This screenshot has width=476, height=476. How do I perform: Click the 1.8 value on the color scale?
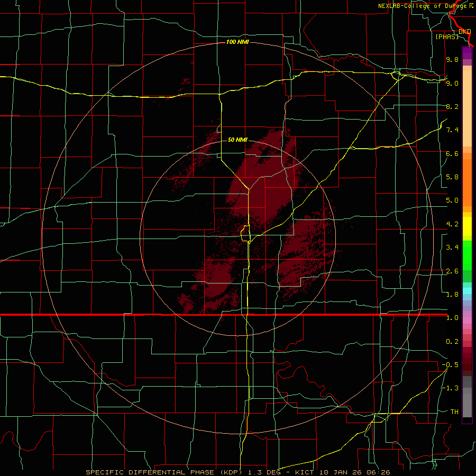point(452,295)
